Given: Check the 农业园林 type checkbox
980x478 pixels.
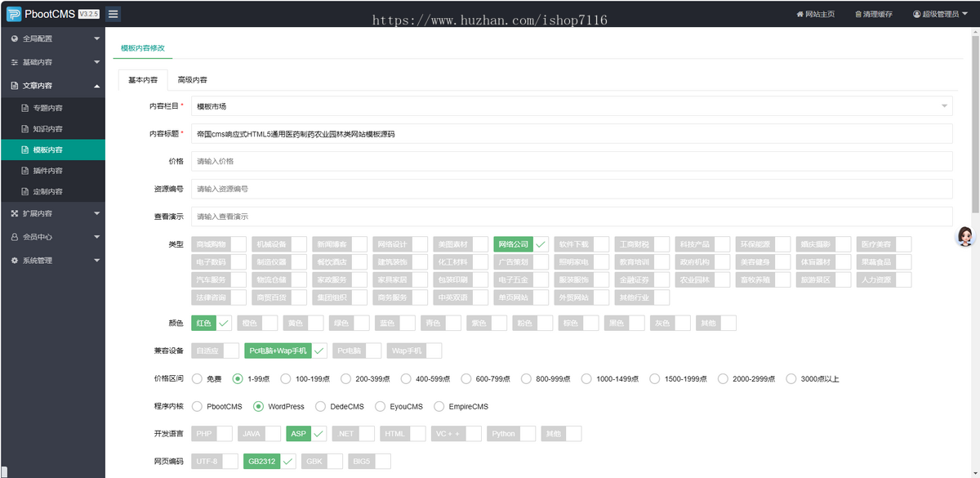Looking at the screenshot, I should click(702, 280).
